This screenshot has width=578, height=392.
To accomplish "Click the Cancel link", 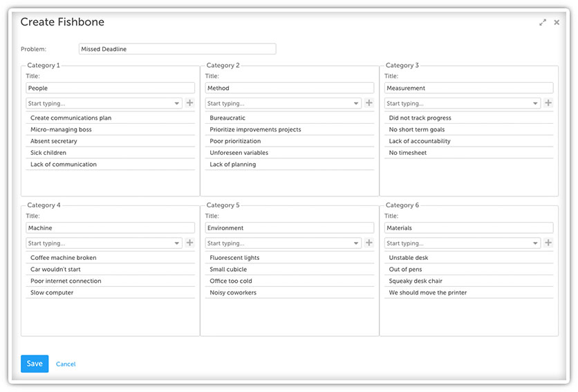I will click(x=66, y=364).
